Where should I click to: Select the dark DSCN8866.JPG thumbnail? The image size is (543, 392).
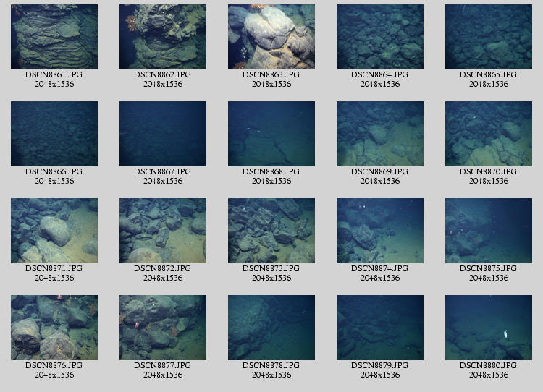[54, 134]
